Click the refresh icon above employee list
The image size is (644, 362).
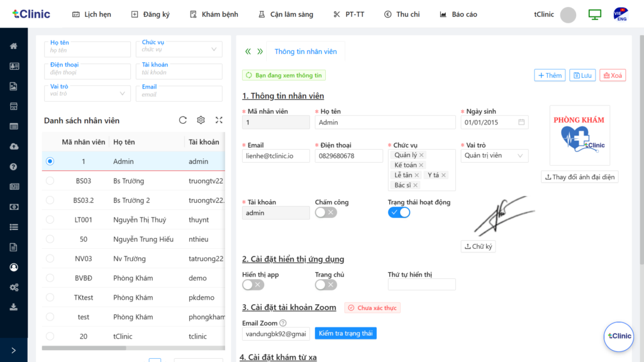coord(183,120)
